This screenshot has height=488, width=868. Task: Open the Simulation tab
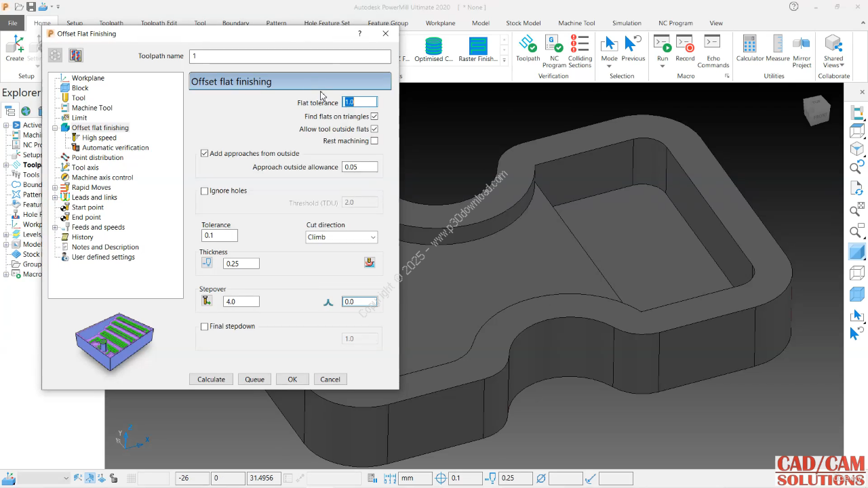coord(627,23)
